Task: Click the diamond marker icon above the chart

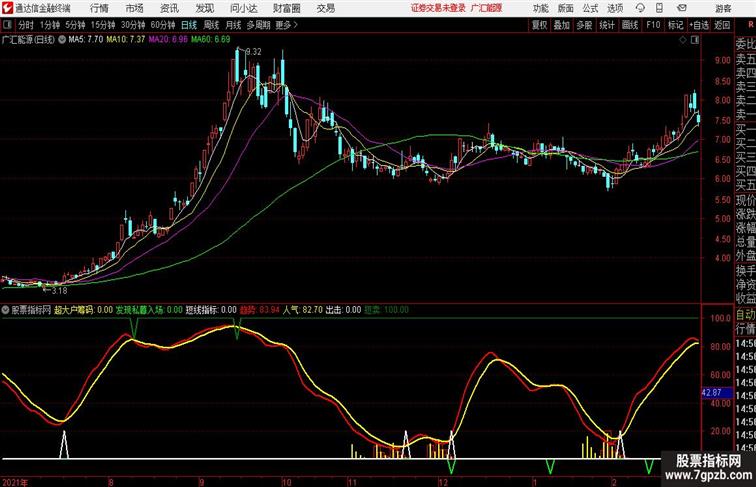Action: [x=683, y=40]
